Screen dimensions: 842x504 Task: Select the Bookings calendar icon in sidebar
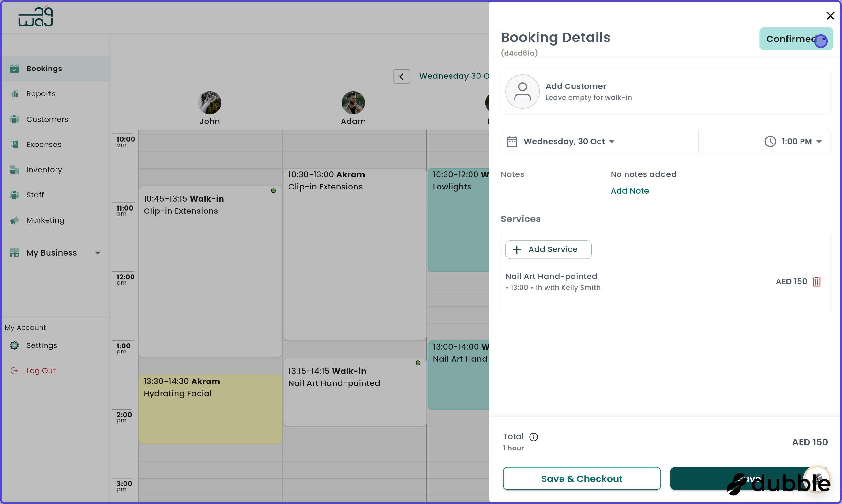[x=14, y=69]
